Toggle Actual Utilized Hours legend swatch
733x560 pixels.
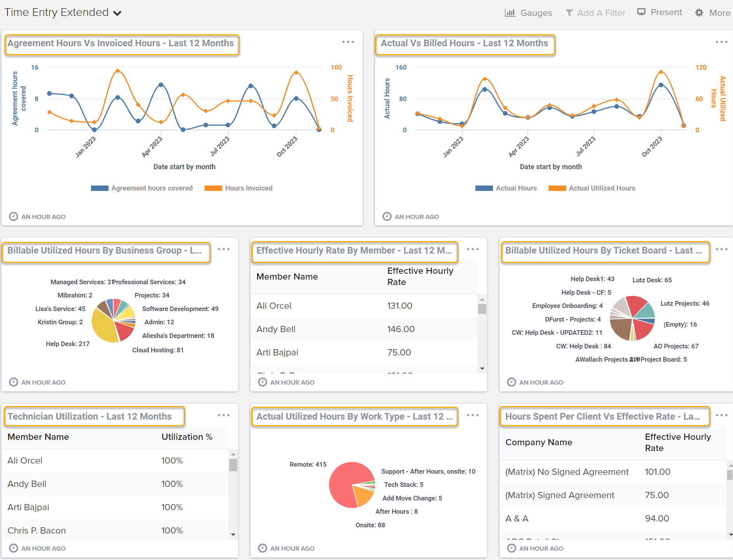tap(557, 188)
